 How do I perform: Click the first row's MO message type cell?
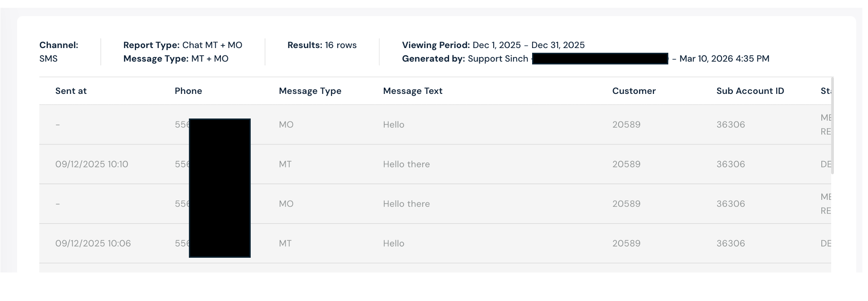(x=286, y=125)
